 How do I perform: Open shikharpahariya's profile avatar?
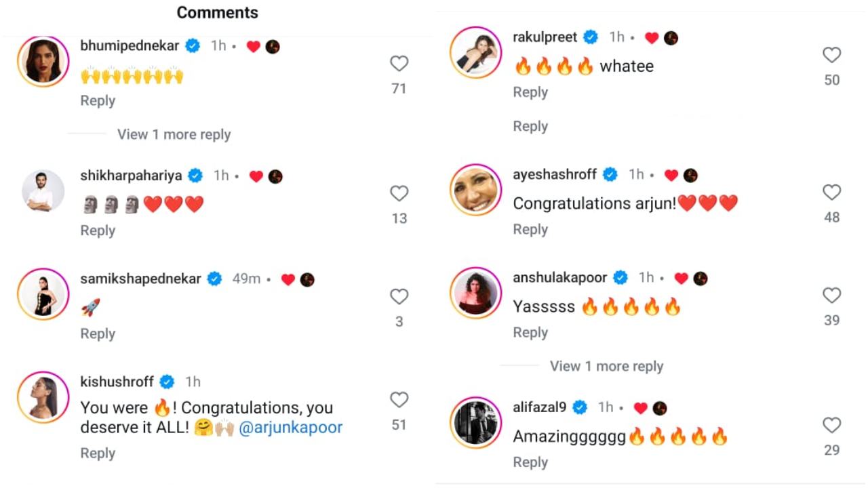[43, 191]
